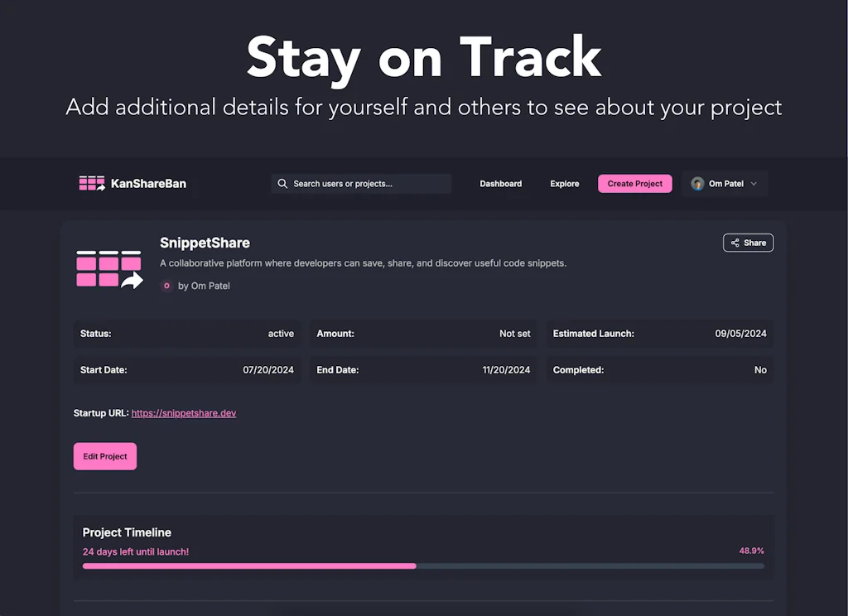Click Estimated Launch date 09/05/2024

tap(741, 334)
